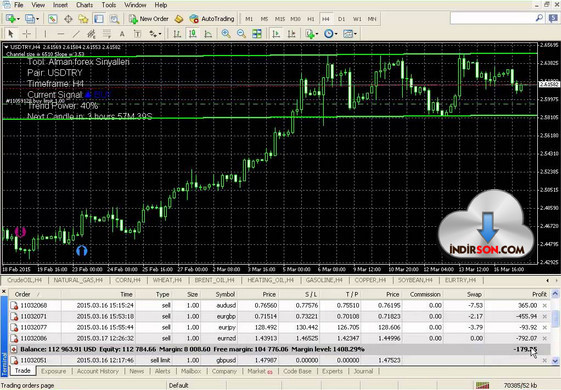Click the zoom out magnifier icon
Viewport: 561px width, 390px height.
coord(242,34)
